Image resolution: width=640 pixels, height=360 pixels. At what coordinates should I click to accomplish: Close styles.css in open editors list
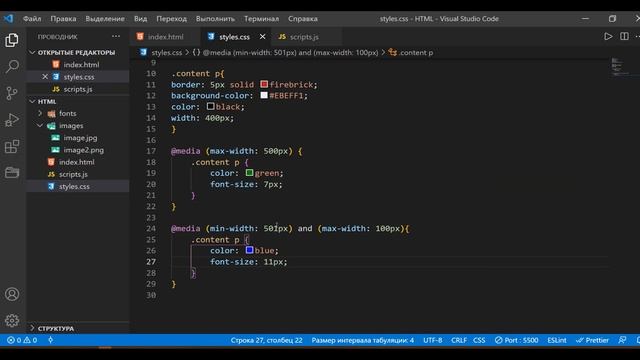pyautogui.click(x=45, y=77)
